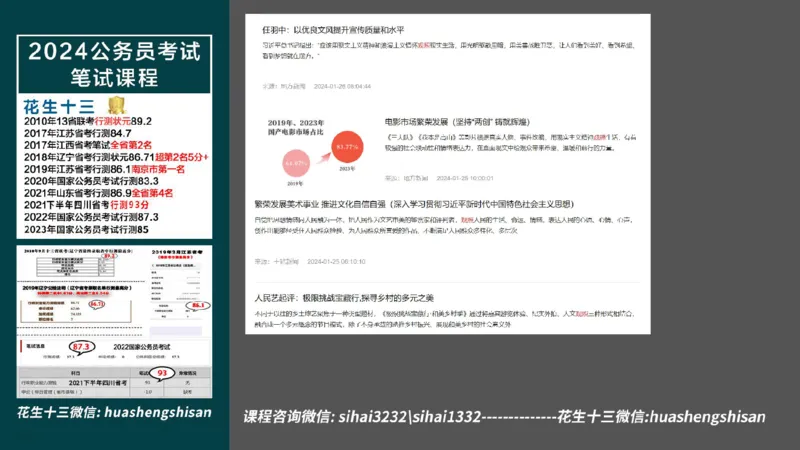This screenshot has height=450, width=800.
Task: Click the '花生十三' name heading
Action: 59,107
